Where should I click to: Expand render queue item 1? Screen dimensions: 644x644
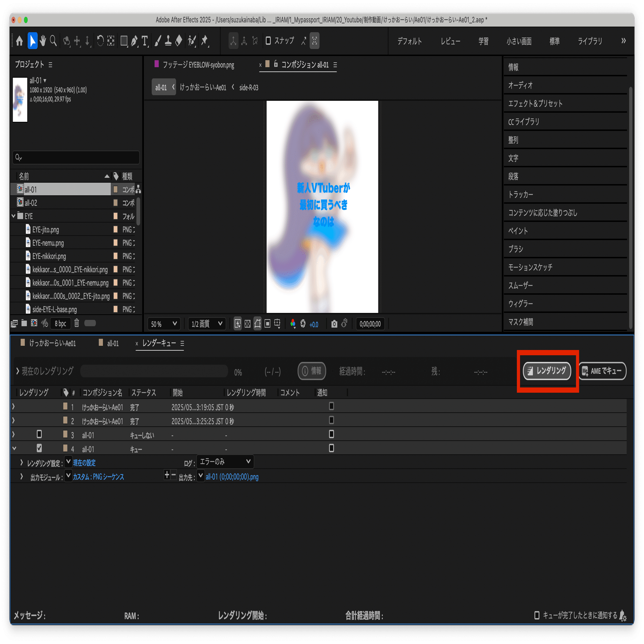click(14, 406)
